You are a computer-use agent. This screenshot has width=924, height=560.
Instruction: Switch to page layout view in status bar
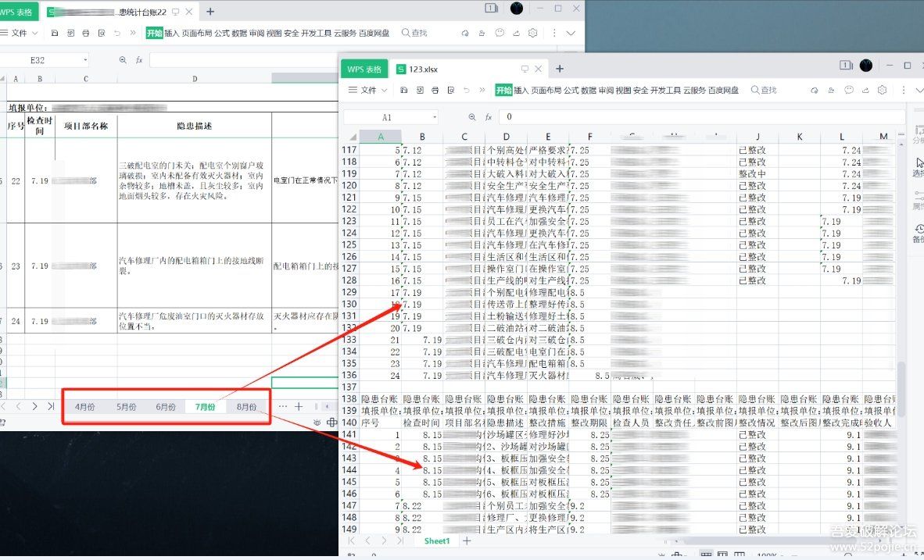[722, 555]
